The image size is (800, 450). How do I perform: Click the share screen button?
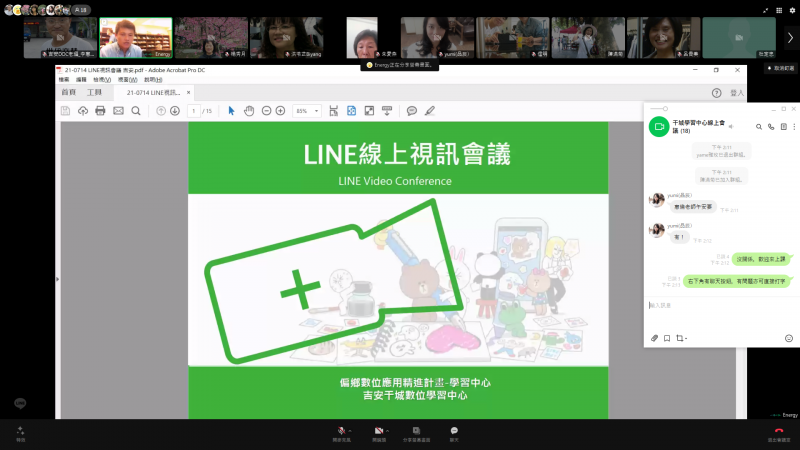(416, 434)
